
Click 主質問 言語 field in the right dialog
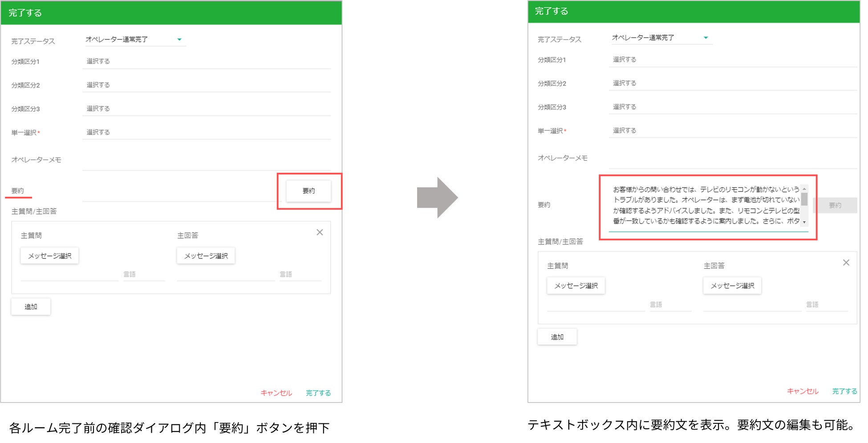coord(670,305)
